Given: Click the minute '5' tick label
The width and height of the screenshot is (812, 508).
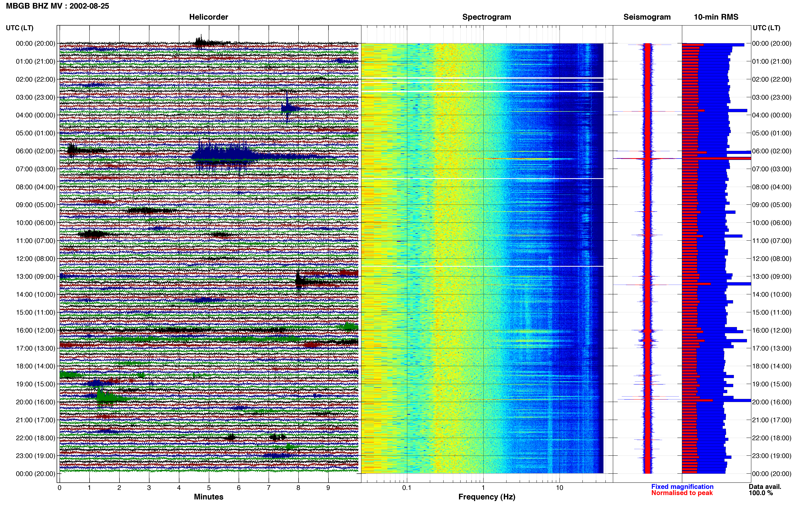Looking at the screenshot, I should click(209, 487).
